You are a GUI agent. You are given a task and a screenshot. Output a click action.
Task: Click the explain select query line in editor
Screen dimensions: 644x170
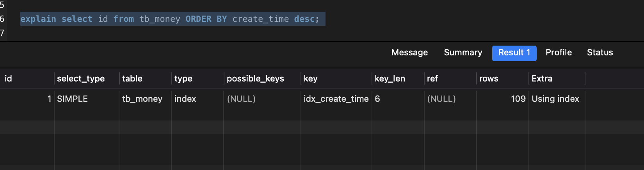[170, 19]
